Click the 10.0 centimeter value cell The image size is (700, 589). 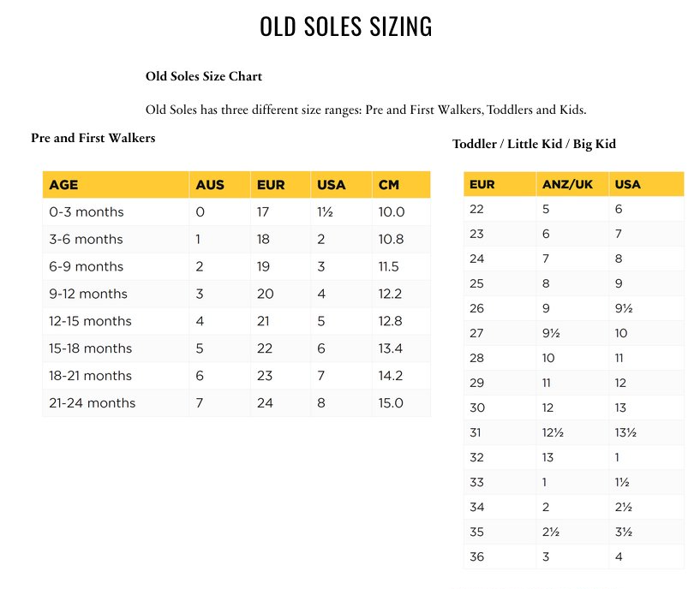391,212
